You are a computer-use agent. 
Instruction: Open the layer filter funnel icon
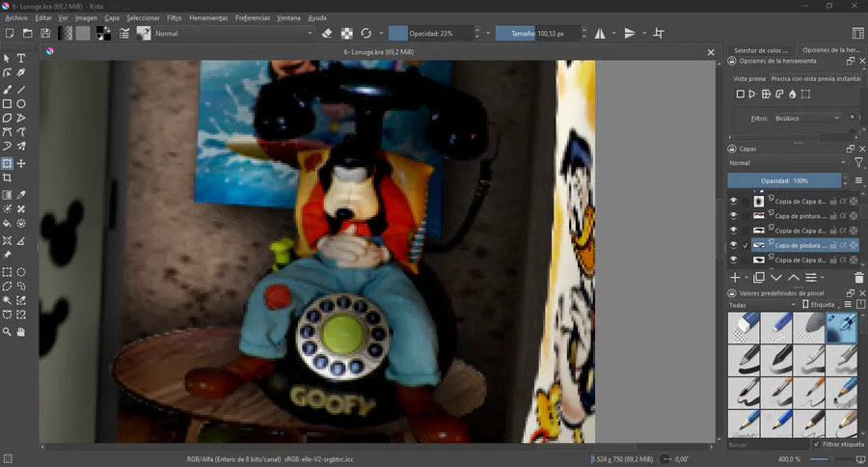pos(858,163)
